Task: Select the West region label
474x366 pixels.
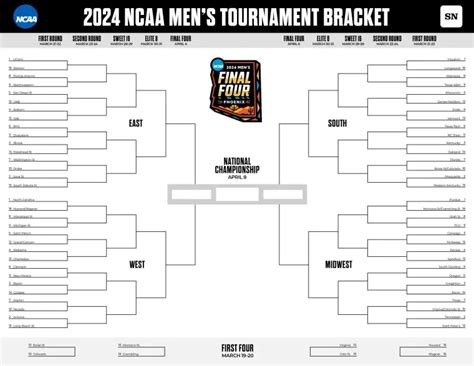Action: pyautogui.click(x=137, y=265)
